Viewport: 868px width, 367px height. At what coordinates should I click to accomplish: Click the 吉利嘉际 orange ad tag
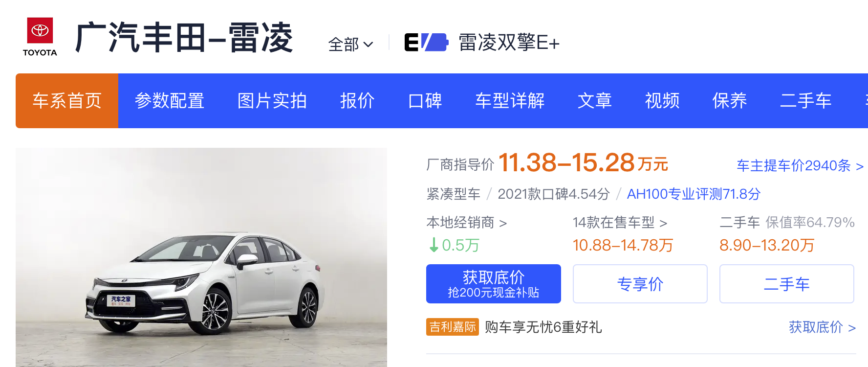pyautogui.click(x=453, y=327)
